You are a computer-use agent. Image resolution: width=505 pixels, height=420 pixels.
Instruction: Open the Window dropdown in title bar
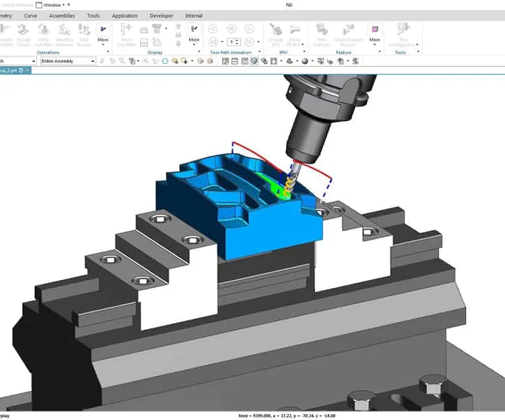click(52, 5)
